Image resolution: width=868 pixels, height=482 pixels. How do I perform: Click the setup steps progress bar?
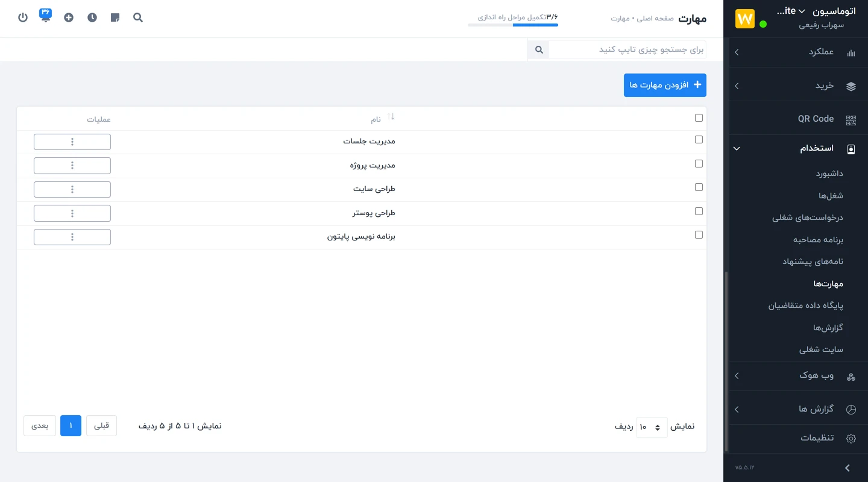tap(513, 25)
